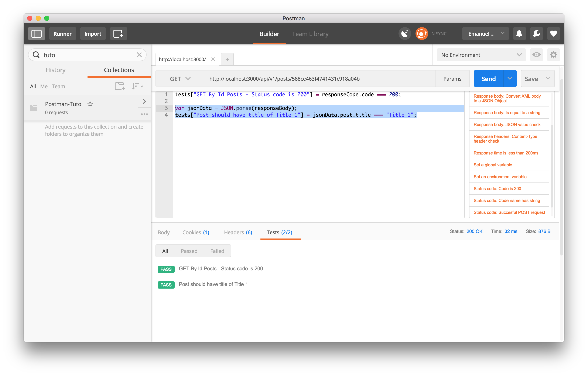Filter collections by Team

[58, 86]
